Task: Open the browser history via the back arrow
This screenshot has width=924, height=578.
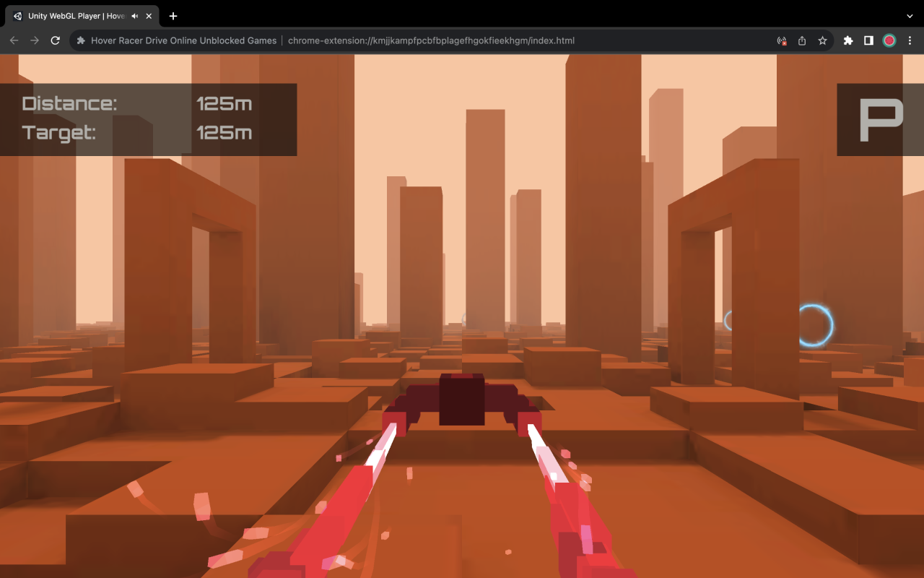Action: pyautogui.click(x=14, y=40)
